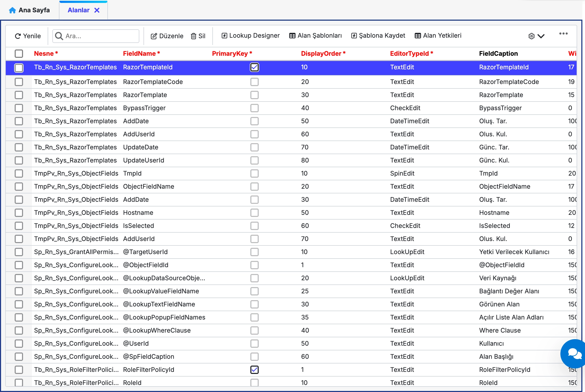Check the RazorTemplateCode row selection box
The image size is (585, 392).
(19, 82)
